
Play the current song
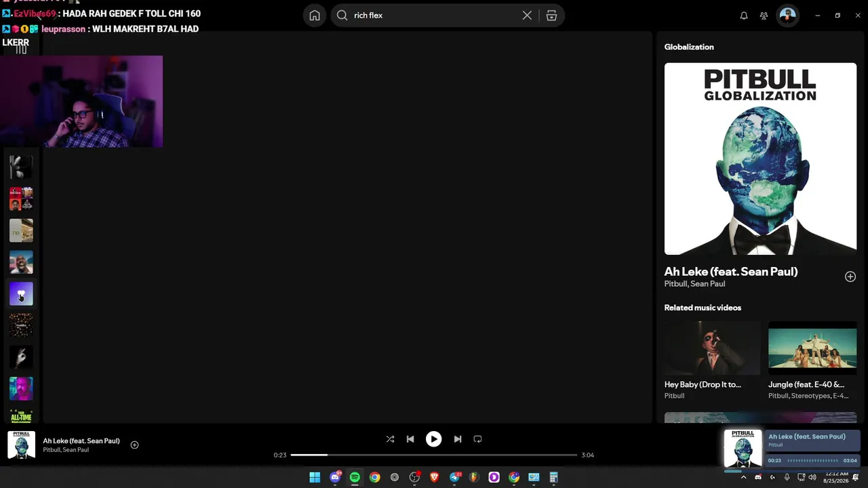pyautogui.click(x=433, y=439)
